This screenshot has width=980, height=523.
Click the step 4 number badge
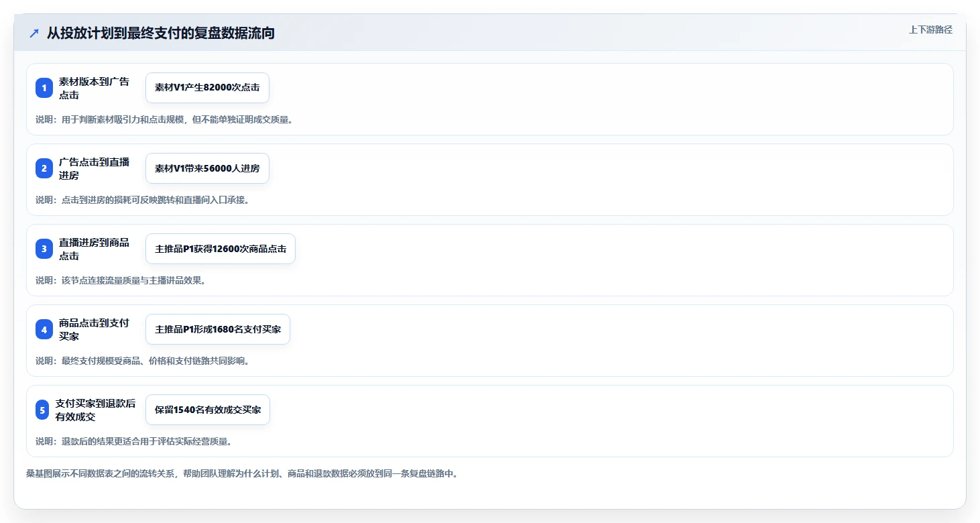tap(44, 329)
